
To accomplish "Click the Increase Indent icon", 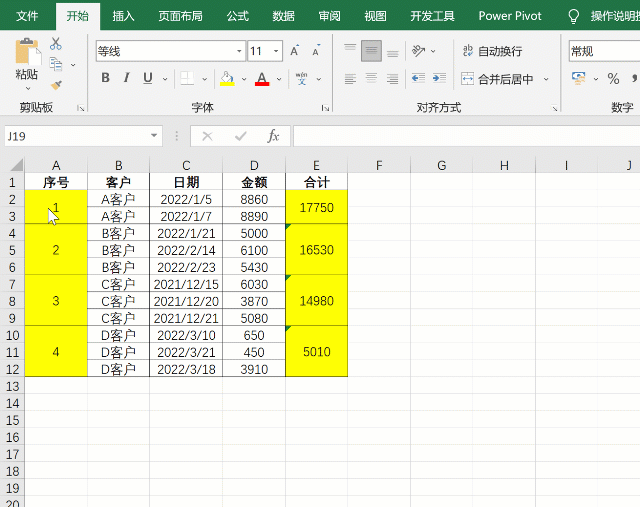I will tap(439, 78).
